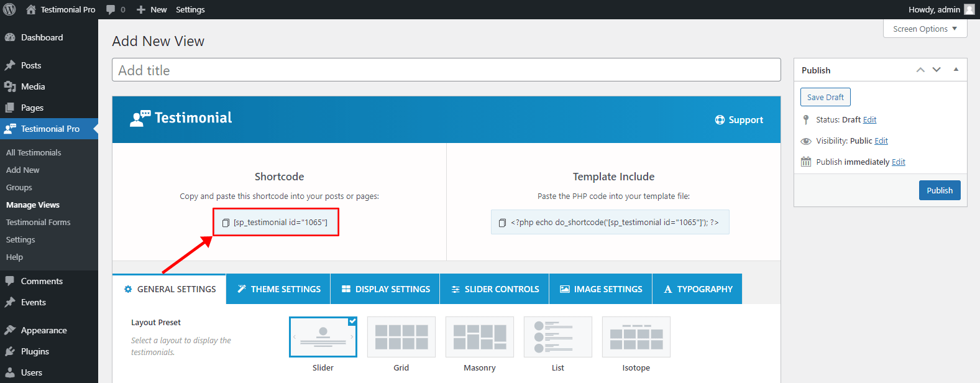Move Publish box down with chevron
The width and height of the screenshot is (980, 383).
tap(936, 70)
